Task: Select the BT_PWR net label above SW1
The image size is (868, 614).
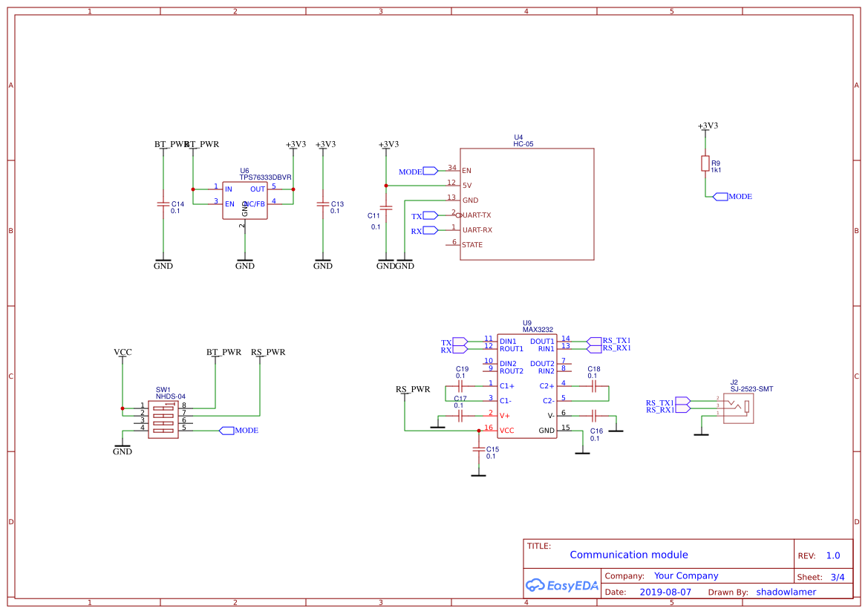Action: coord(223,352)
